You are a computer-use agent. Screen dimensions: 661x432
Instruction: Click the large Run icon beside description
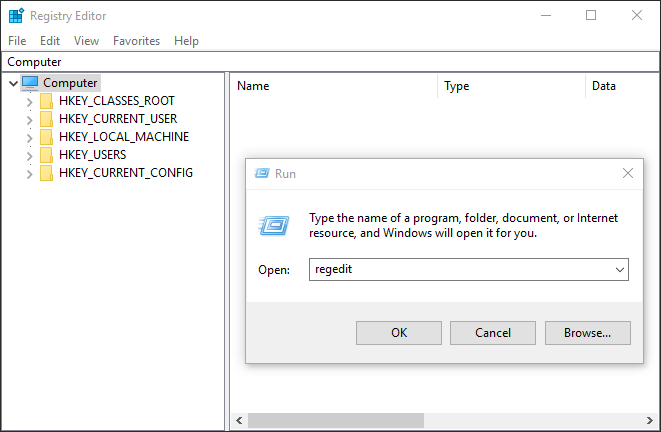274,225
